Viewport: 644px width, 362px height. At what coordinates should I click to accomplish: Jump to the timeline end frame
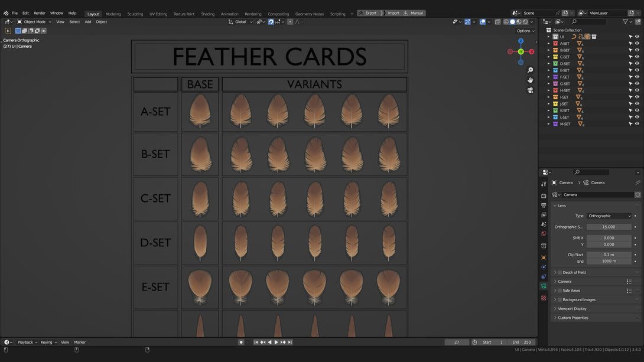[x=290, y=343]
